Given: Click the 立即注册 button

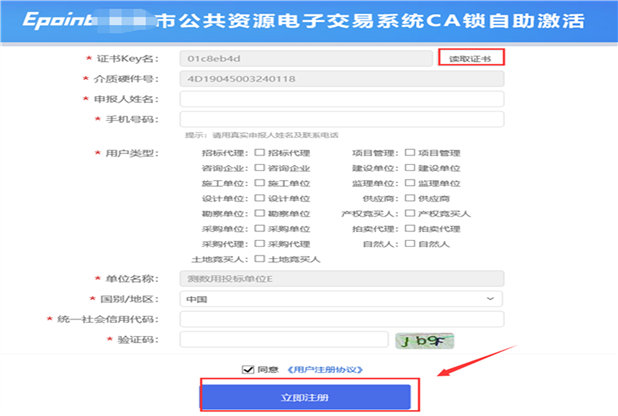Looking at the screenshot, I should point(306,398).
